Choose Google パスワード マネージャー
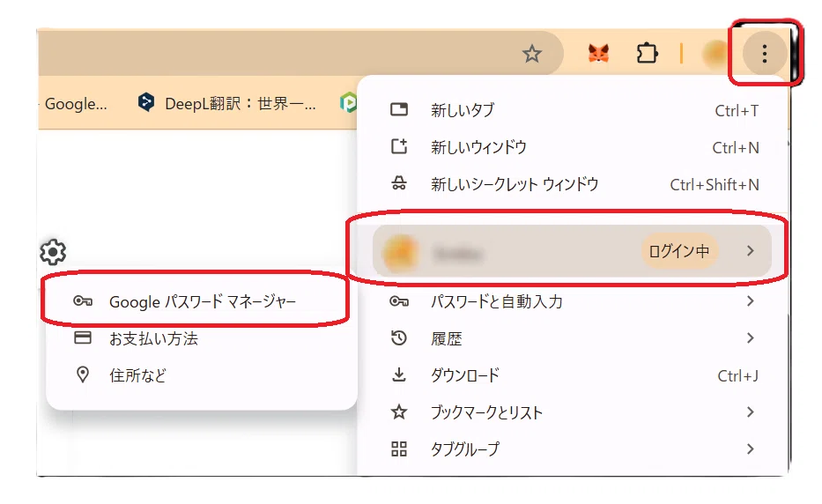The height and width of the screenshot is (504, 822). pos(201,301)
